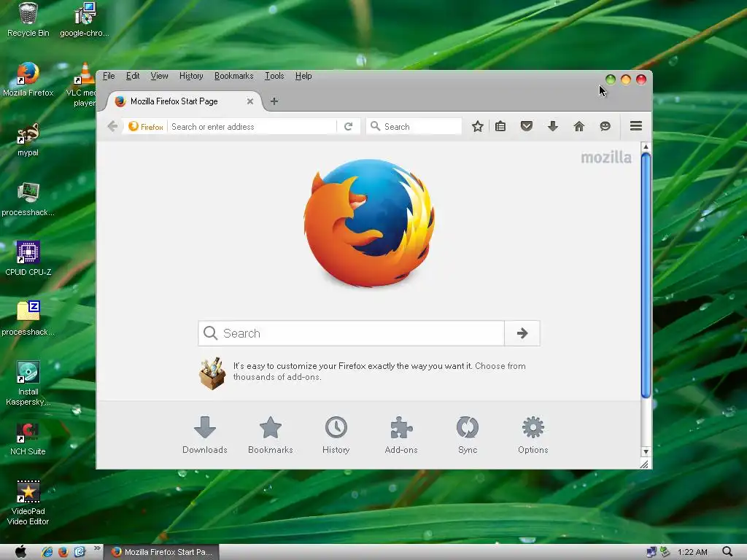This screenshot has width=747, height=560.
Task: Open the Hello chat smiley icon
Action: pos(605,126)
